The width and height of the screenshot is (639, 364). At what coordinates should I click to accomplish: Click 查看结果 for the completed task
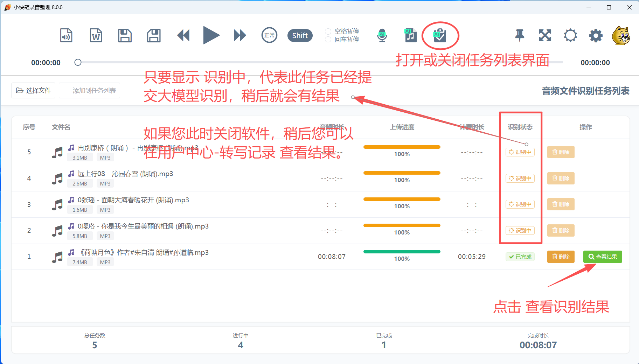click(x=603, y=257)
